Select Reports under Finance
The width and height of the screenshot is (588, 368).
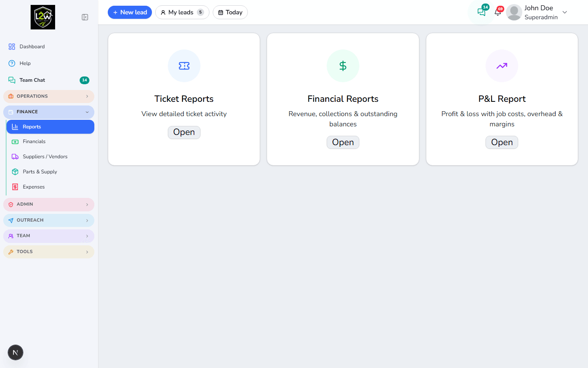(x=50, y=127)
